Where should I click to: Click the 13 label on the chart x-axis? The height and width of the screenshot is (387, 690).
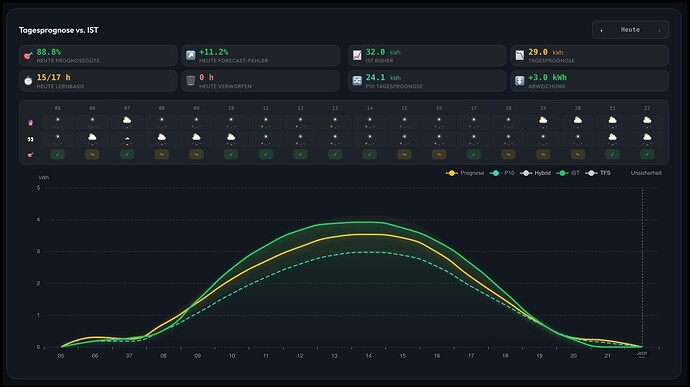334,356
